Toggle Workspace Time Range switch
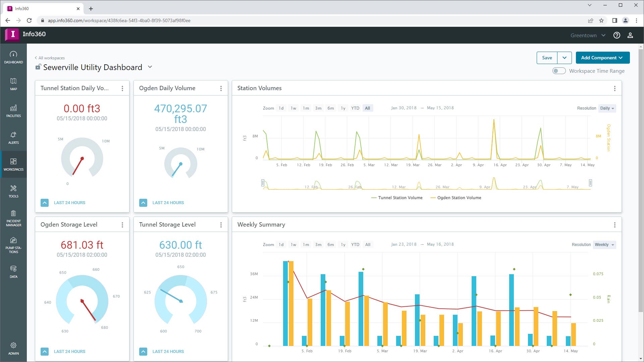Viewport: 644px width, 362px height. pyautogui.click(x=559, y=71)
